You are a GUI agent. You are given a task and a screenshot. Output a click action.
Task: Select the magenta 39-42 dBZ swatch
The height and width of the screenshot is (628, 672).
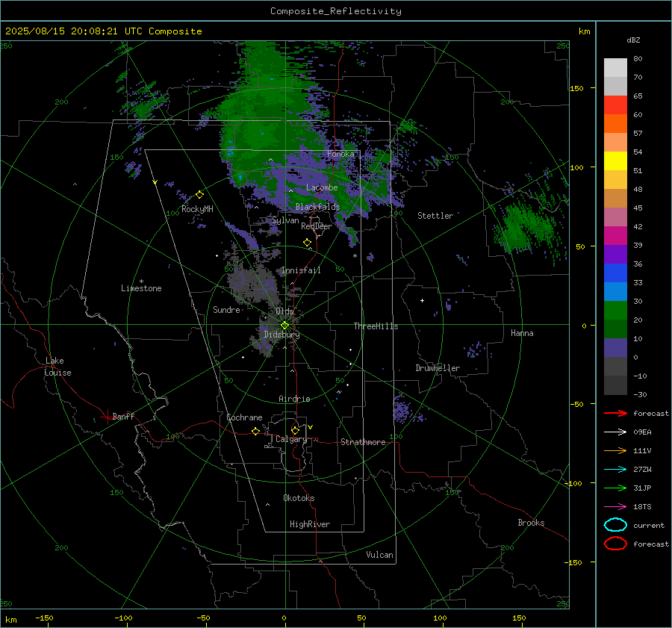pos(615,236)
